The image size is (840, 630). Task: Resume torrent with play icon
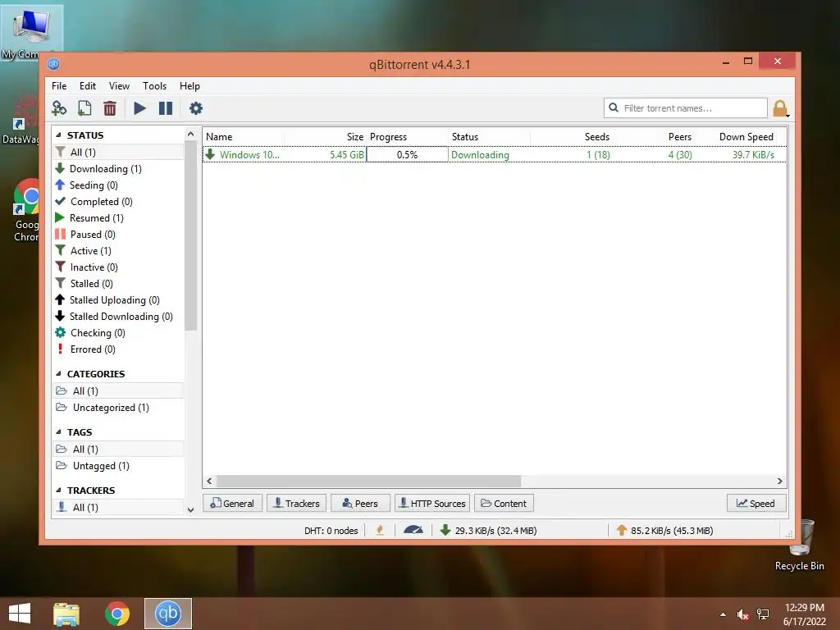(139, 108)
